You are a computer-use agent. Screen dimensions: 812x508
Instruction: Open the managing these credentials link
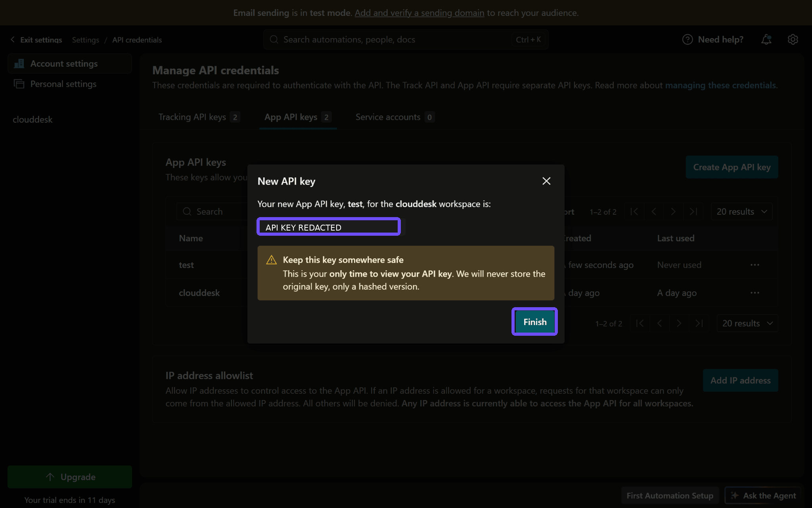pos(720,85)
